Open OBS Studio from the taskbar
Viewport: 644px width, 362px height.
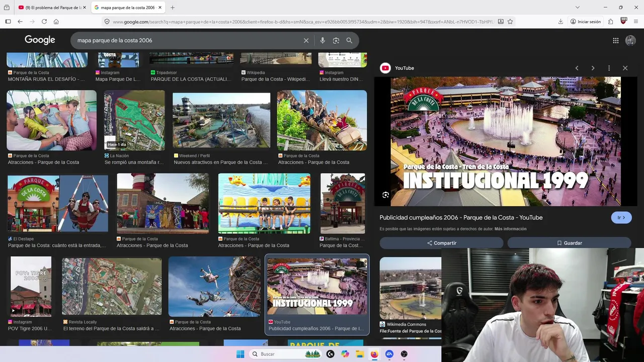(404, 354)
